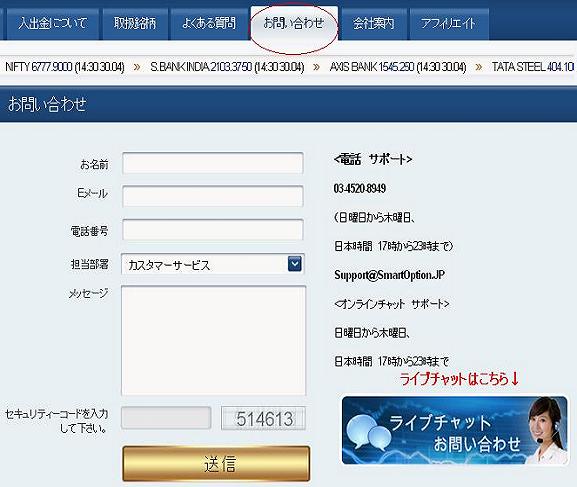The image size is (577, 487).
Task: Switch to the よくある質問 tab
Action: pyautogui.click(x=209, y=24)
